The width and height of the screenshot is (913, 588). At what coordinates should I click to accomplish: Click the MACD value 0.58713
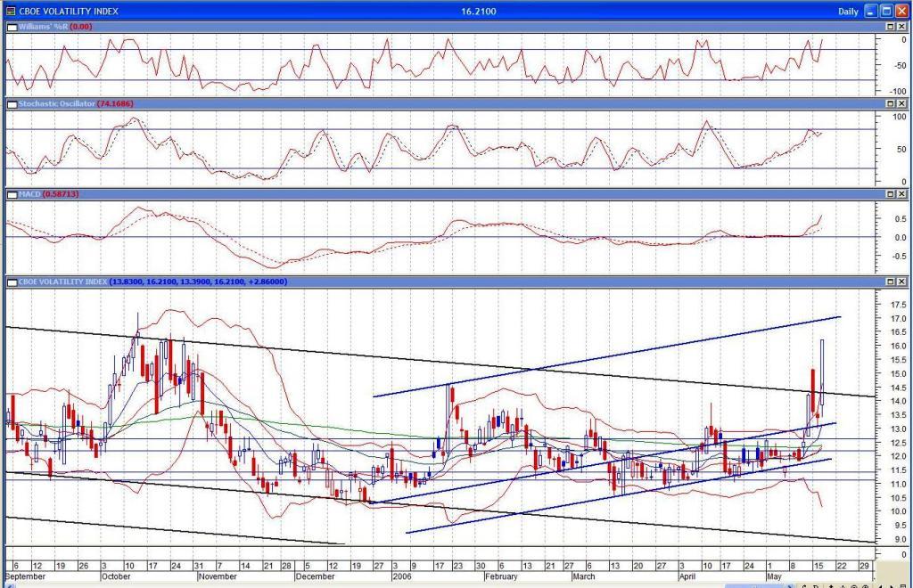click(x=61, y=194)
